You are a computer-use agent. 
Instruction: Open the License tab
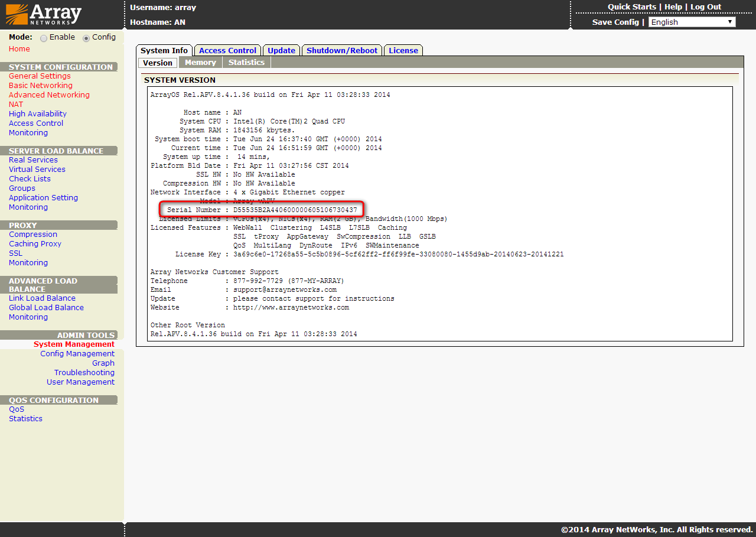pyautogui.click(x=403, y=50)
